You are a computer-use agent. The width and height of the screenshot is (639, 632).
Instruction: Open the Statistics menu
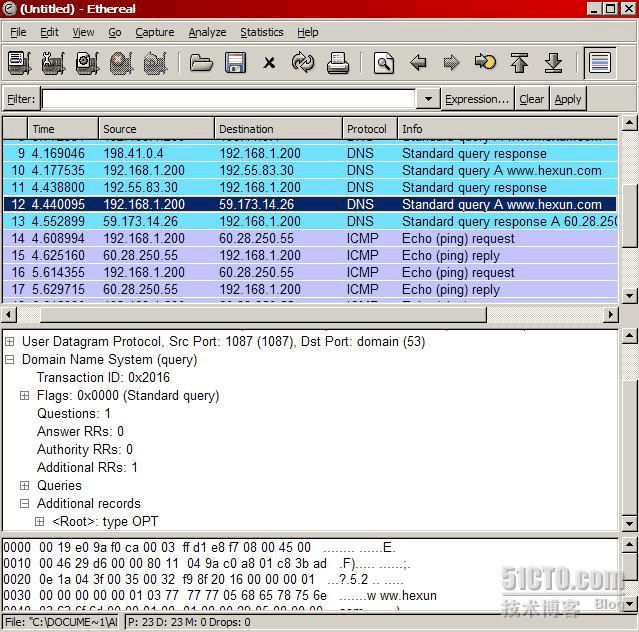tap(261, 32)
